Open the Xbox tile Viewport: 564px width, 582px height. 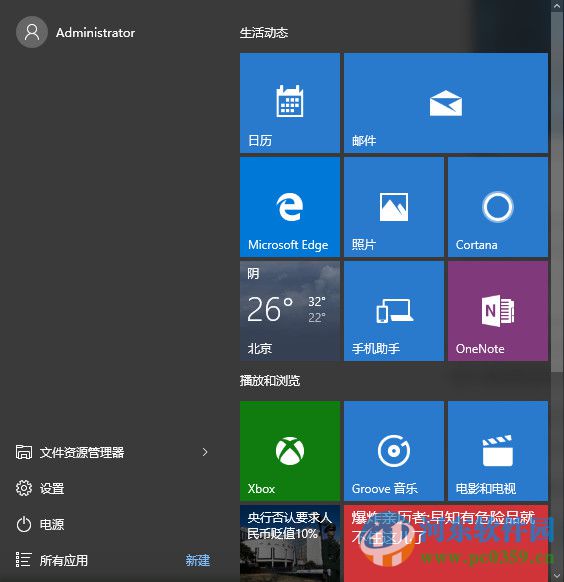coord(290,451)
